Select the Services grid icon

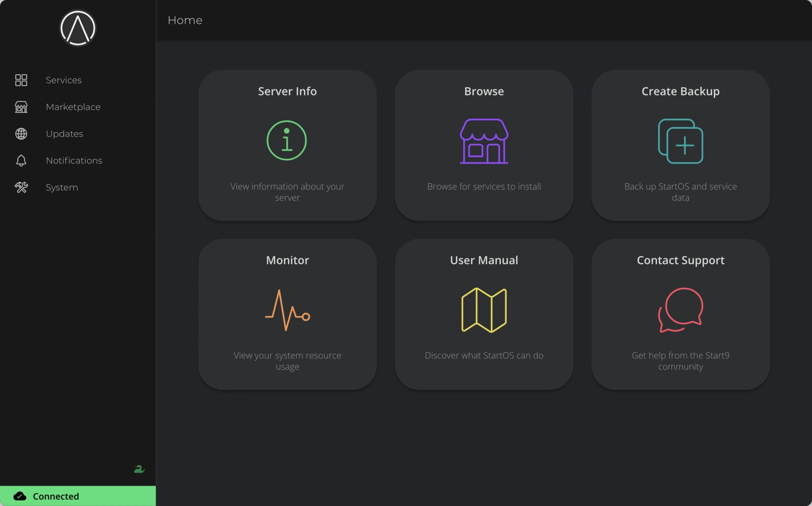click(21, 80)
